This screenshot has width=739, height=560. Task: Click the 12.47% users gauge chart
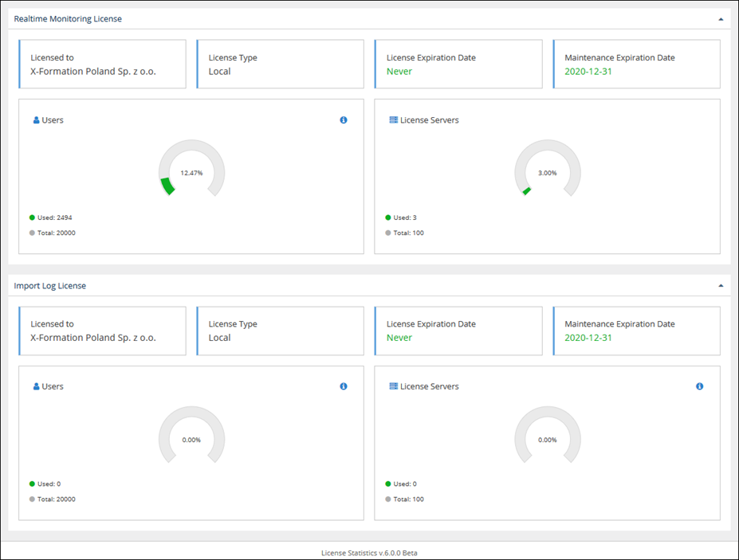(192, 168)
